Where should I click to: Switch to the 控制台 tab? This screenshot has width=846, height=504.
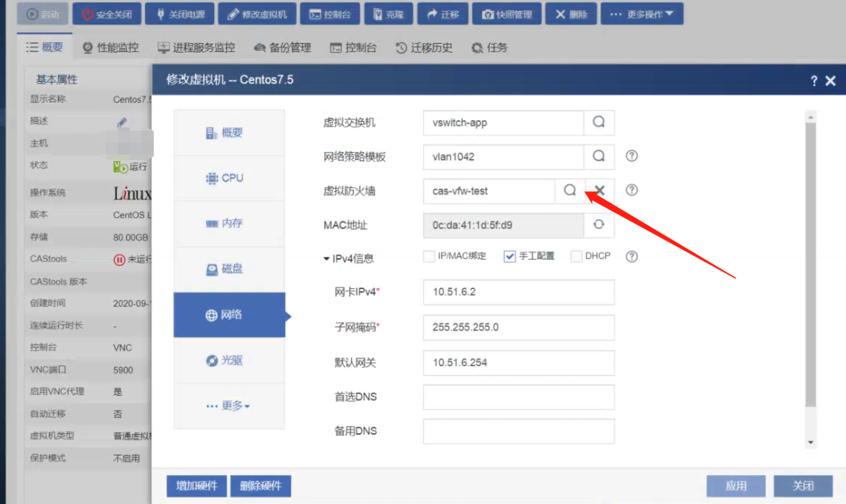(354, 48)
